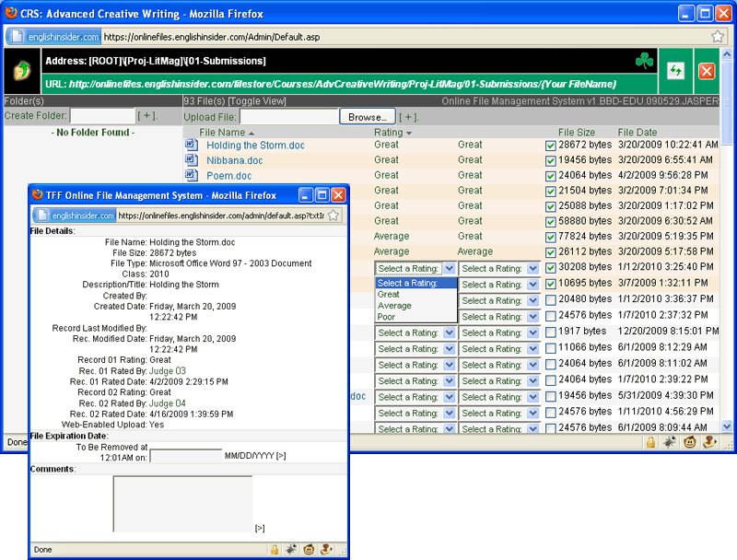Check the checkbox for the 20480 bytes file
Screen dimensions: 737x560
click(x=550, y=300)
